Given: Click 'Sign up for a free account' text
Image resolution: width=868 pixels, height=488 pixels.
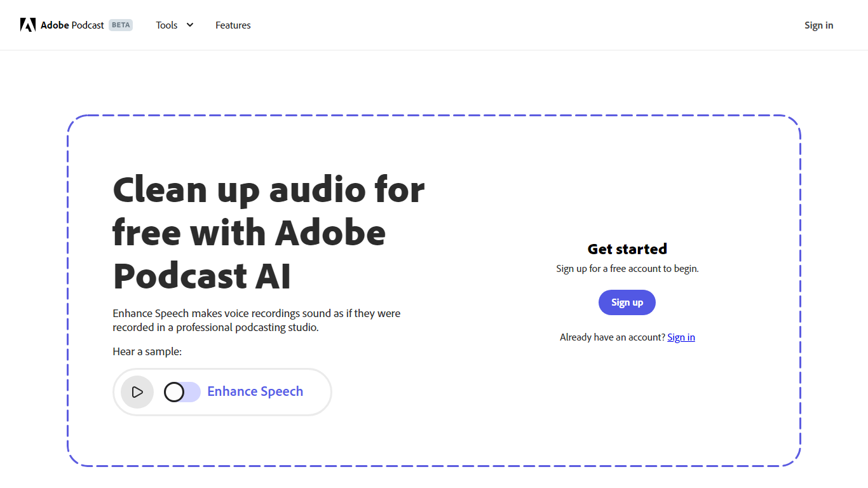Looking at the screenshot, I should tap(627, 269).
